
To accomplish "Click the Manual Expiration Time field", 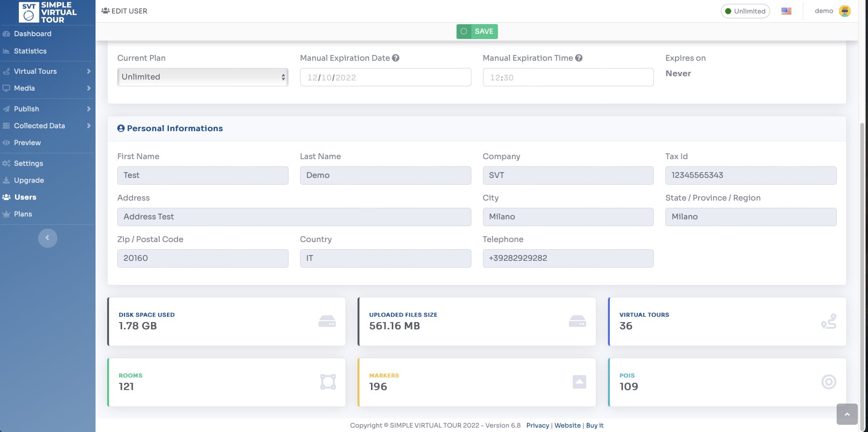I will 568,77.
